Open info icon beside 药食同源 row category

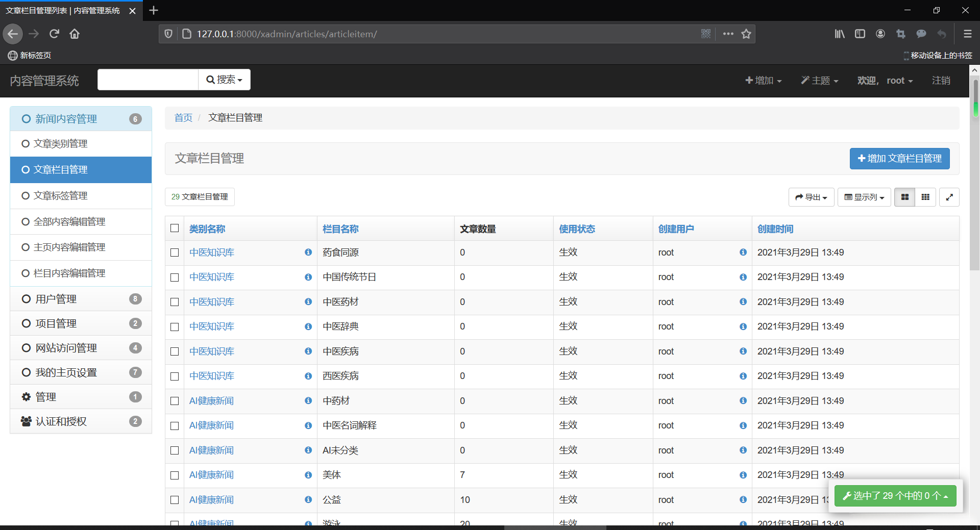coord(308,252)
